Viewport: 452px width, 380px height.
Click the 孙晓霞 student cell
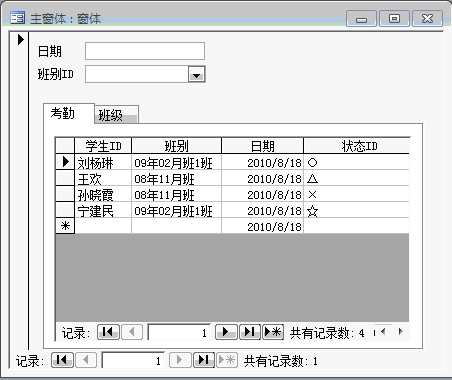click(x=103, y=195)
